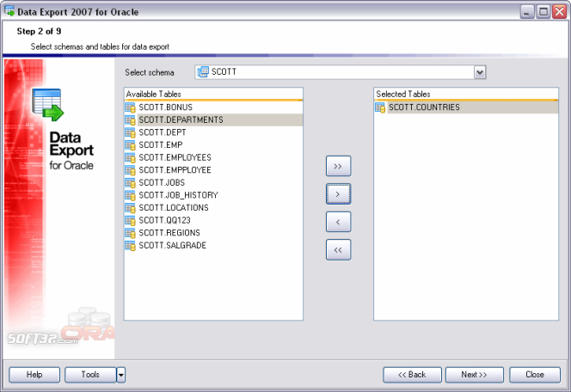571x392 pixels.
Task: Click the table icon beside SCOTT.DEPARTMENTS
Action: point(130,120)
